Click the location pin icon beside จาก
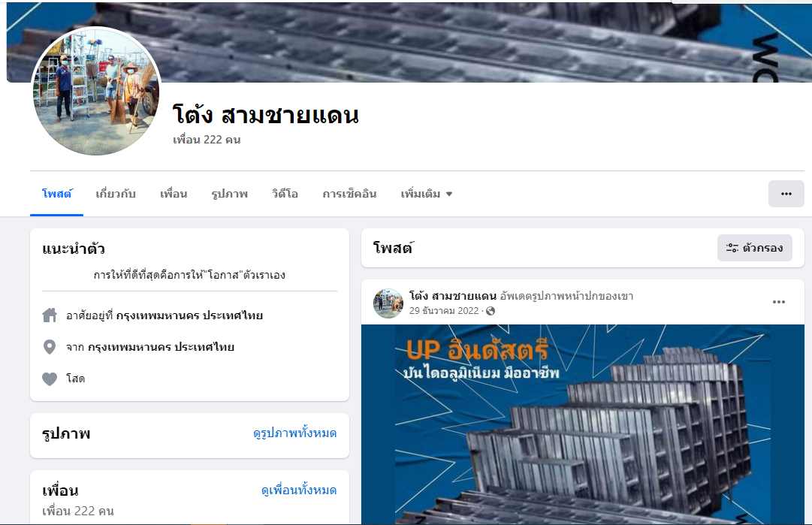The width and height of the screenshot is (812, 525). point(50,347)
